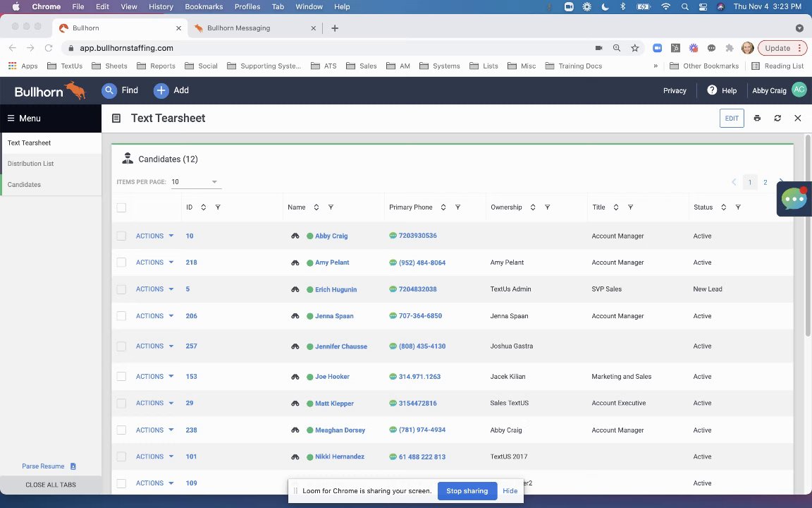Open the History menu in menu bar
The width and height of the screenshot is (812, 508).
click(161, 7)
